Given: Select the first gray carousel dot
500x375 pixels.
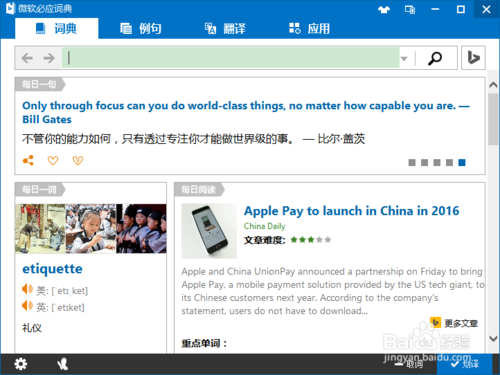Looking at the screenshot, I should [x=412, y=162].
